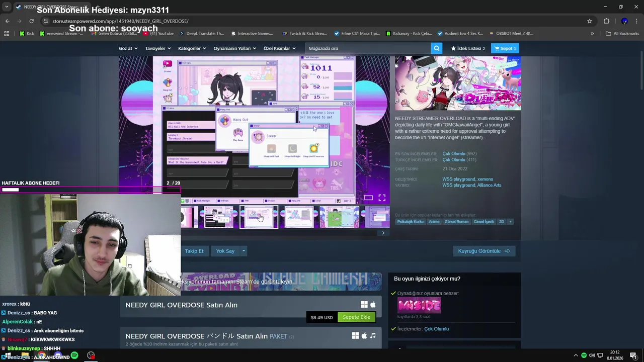Image resolution: width=644 pixels, height=362 pixels.
Task: Toggle theater mode icon on the media player
Action: (x=368, y=198)
